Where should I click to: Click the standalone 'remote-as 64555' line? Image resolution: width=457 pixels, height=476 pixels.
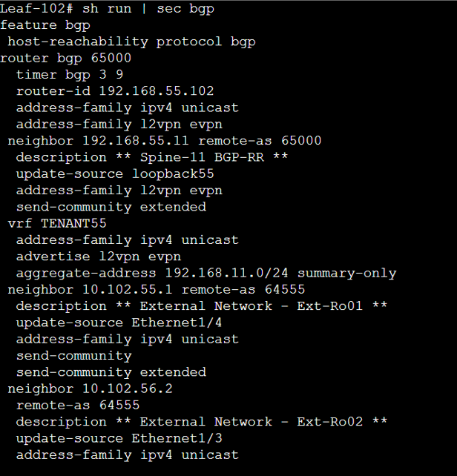coord(78,406)
